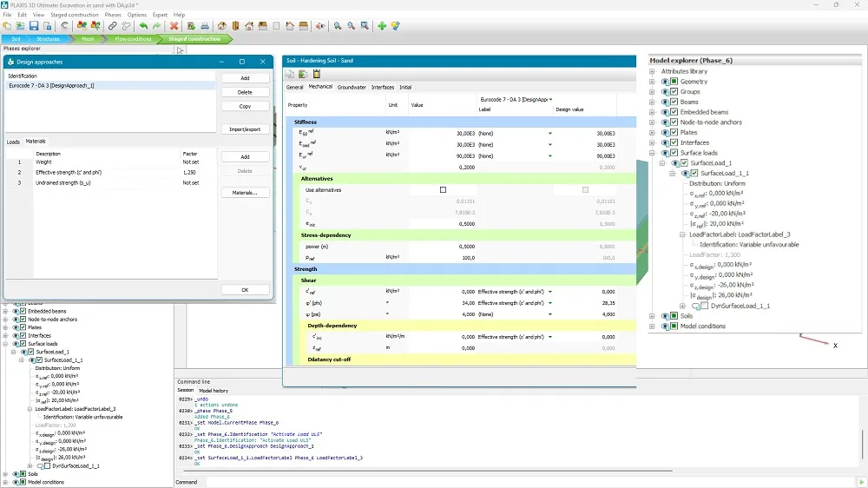Toggle visibility eye for Beams
The height and width of the screenshot is (488, 868).
click(x=665, y=102)
